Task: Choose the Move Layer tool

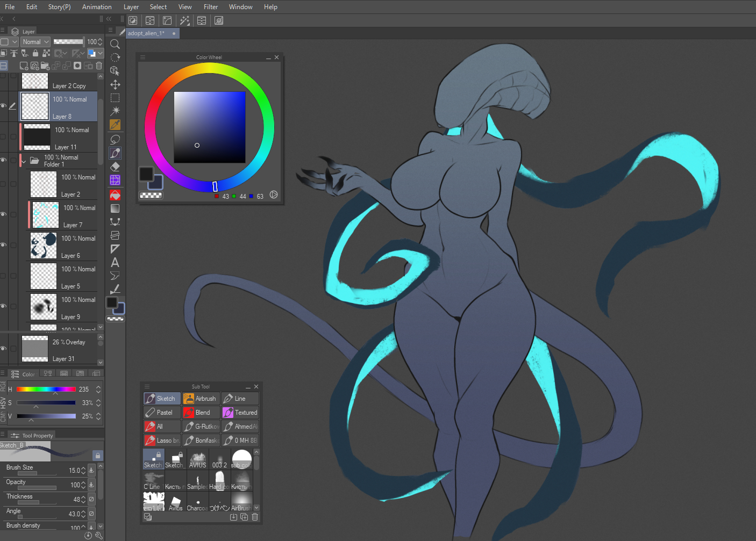Action: click(x=115, y=84)
